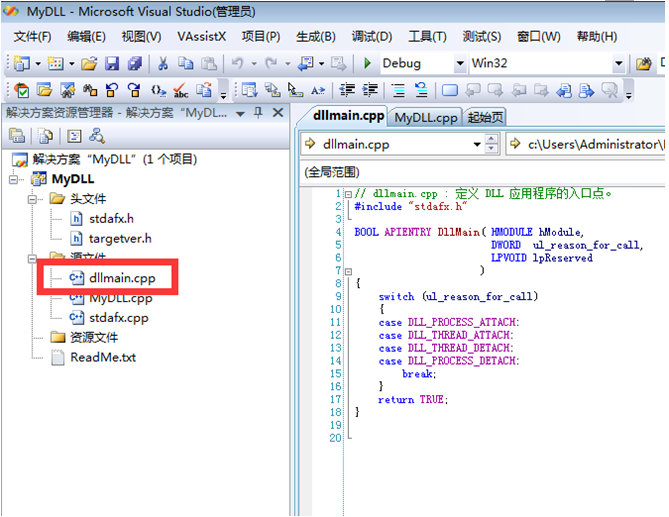Click the VAssistX find references binoculars icon
This screenshot has height=517, width=669.
tap(90, 90)
